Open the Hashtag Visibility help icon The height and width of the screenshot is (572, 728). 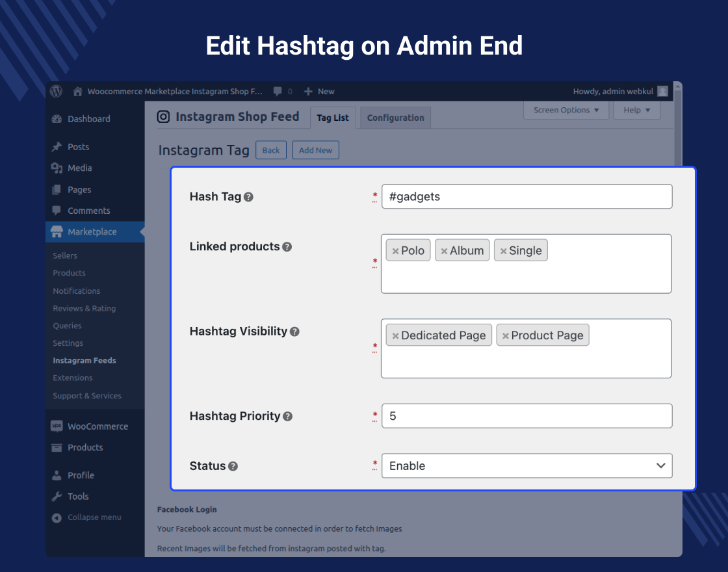pyautogui.click(x=294, y=331)
